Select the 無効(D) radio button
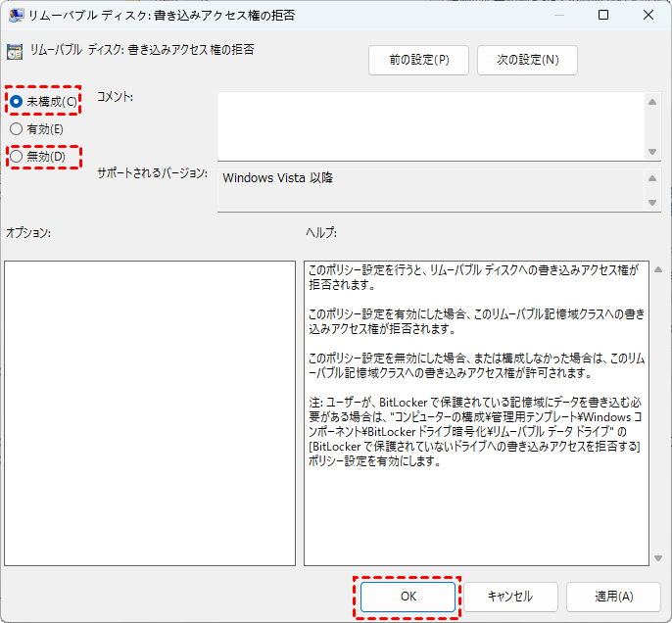Image resolution: width=672 pixels, height=623 pixels. pos(17,156)
